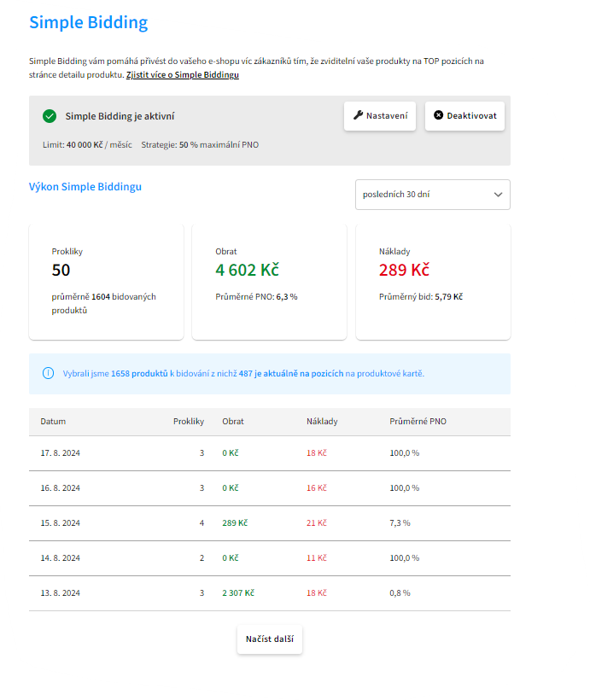The image size is (590, 700).
Task: Click the 'Výkon Simple Biddingu' section heading
Action: (x=85, y=187)
